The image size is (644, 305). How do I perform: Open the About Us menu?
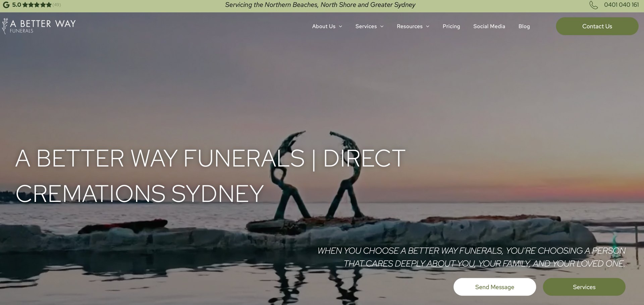[x=324, y=26]
